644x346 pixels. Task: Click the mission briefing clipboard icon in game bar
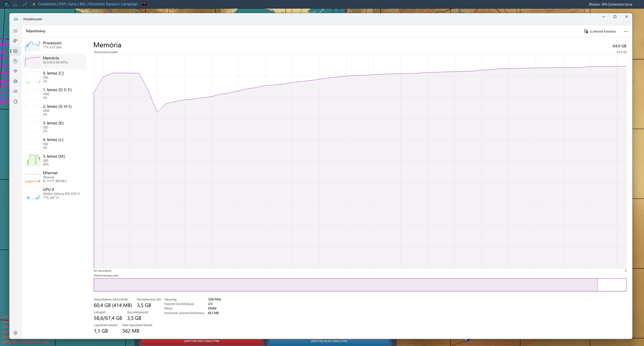pyautogui.click(x=7, y=4)
